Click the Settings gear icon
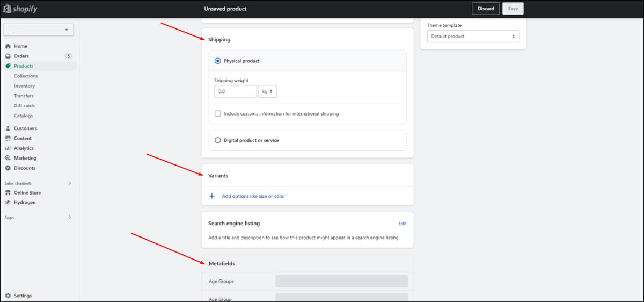The image size is (644, 302). coord(8,296)
